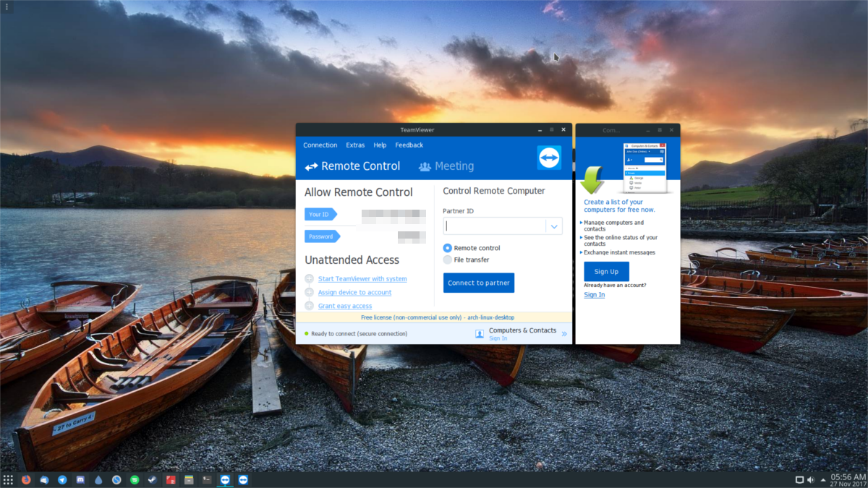Open the Feedback menu

409,145
